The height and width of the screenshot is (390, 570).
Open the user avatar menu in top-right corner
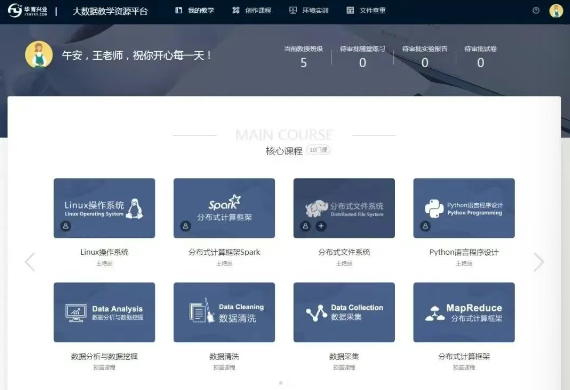click(x=556, y=11)
